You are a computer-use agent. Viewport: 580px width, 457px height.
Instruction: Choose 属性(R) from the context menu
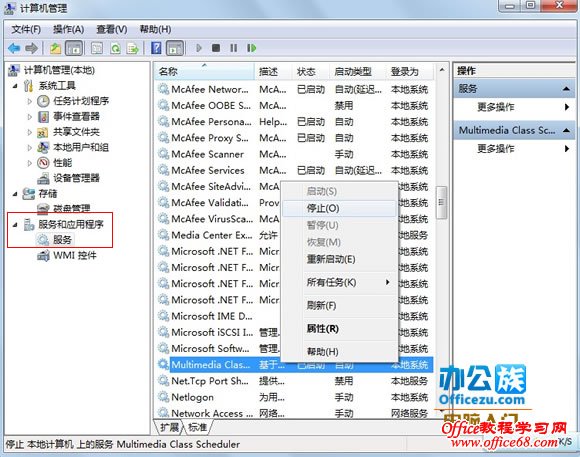339,329
